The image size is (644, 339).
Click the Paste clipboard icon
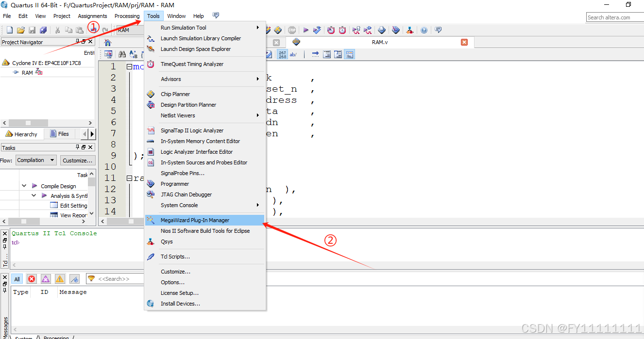[x=80, y=30]
